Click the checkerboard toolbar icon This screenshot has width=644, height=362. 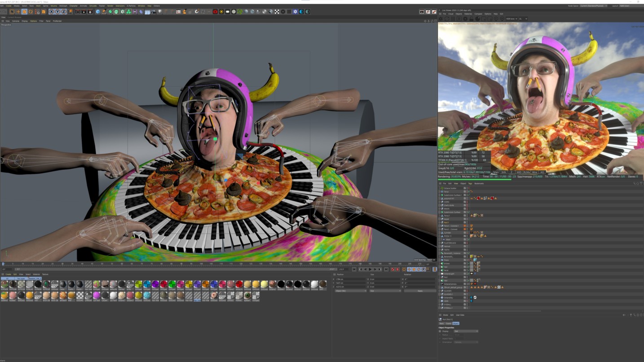pyautogui.click(x=277, y=12)
